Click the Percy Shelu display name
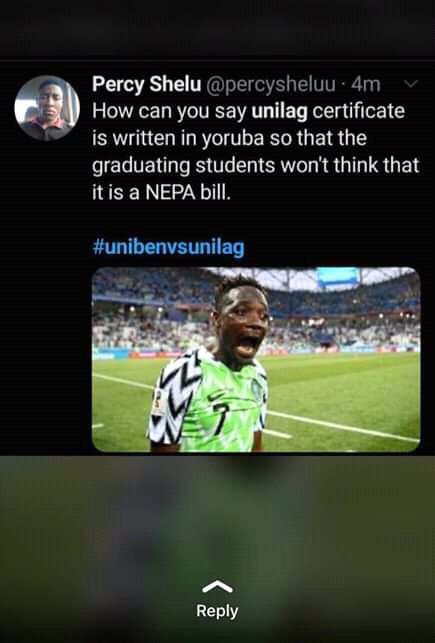This screenshot has height=643, width=435. tap(147, 84)
